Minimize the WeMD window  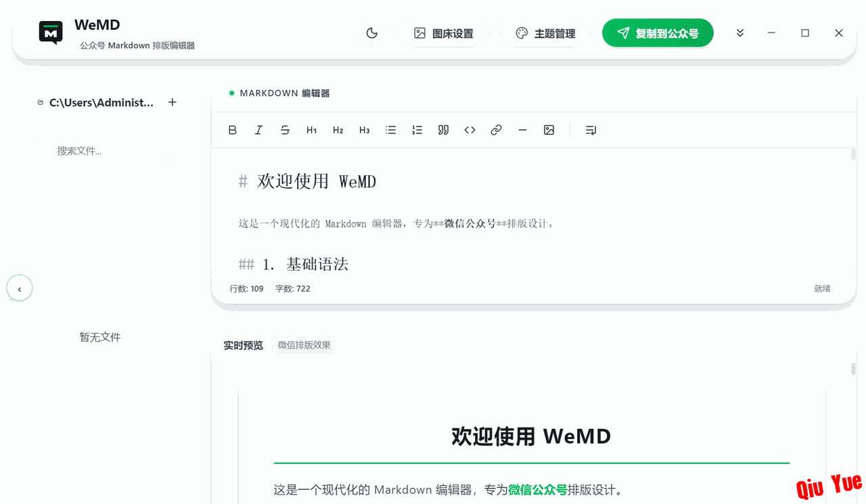tap(771, 33)
